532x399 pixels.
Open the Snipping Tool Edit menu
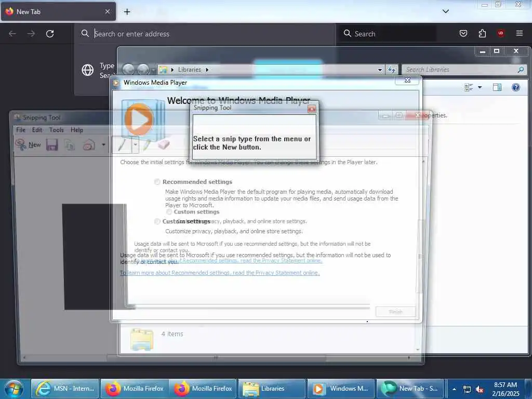point(37,130)
